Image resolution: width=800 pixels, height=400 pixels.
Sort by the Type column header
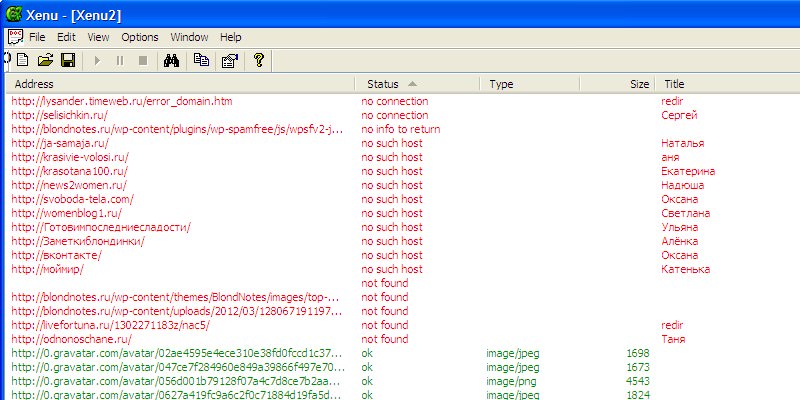[x=530, y=84]
